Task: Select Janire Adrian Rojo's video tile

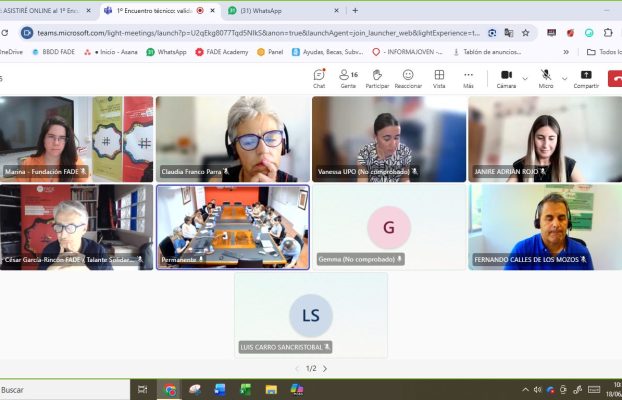Action: 545,139
